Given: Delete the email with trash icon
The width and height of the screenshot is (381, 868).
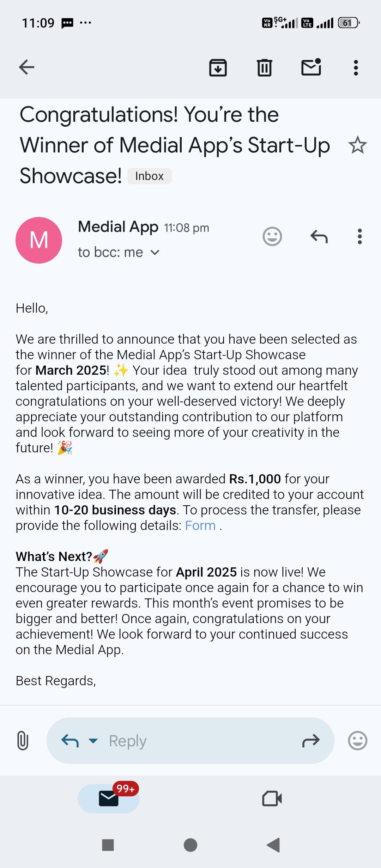Looking at the screenshot, I should coord(264,67).
